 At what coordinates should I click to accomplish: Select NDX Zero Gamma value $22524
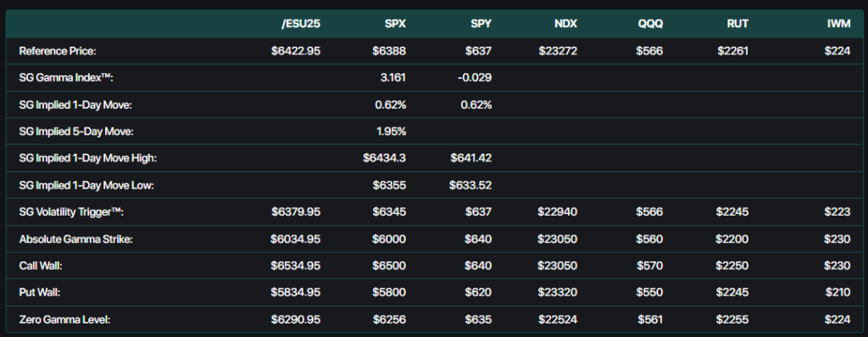pyautogui.click(x=558, y=320)
